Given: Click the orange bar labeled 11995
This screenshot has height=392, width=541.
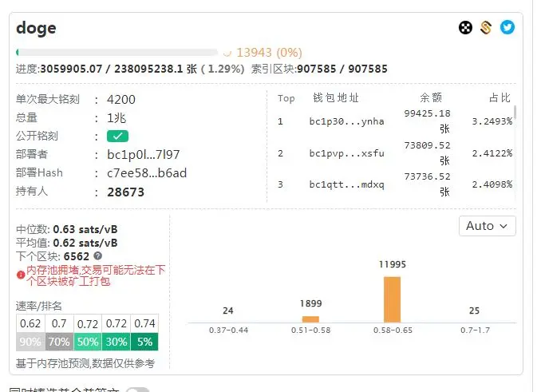Looking at the screenshot, I should tap(393, 299).
